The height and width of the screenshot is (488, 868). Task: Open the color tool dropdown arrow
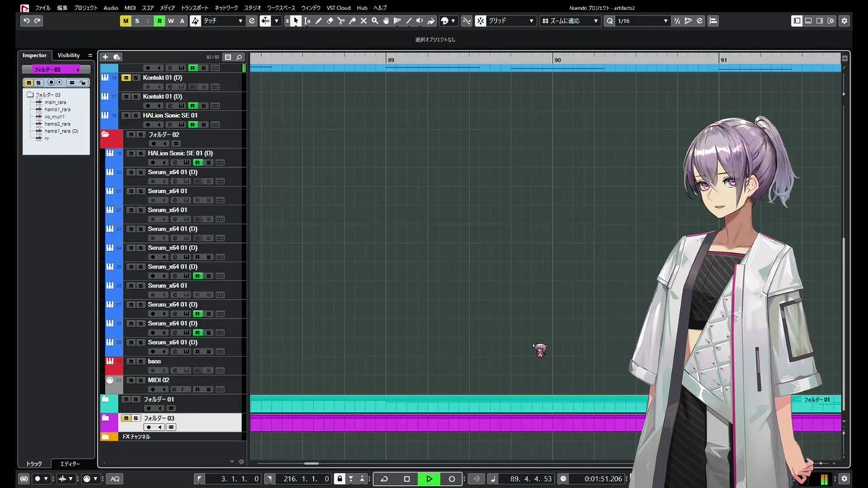pos(454,21)
